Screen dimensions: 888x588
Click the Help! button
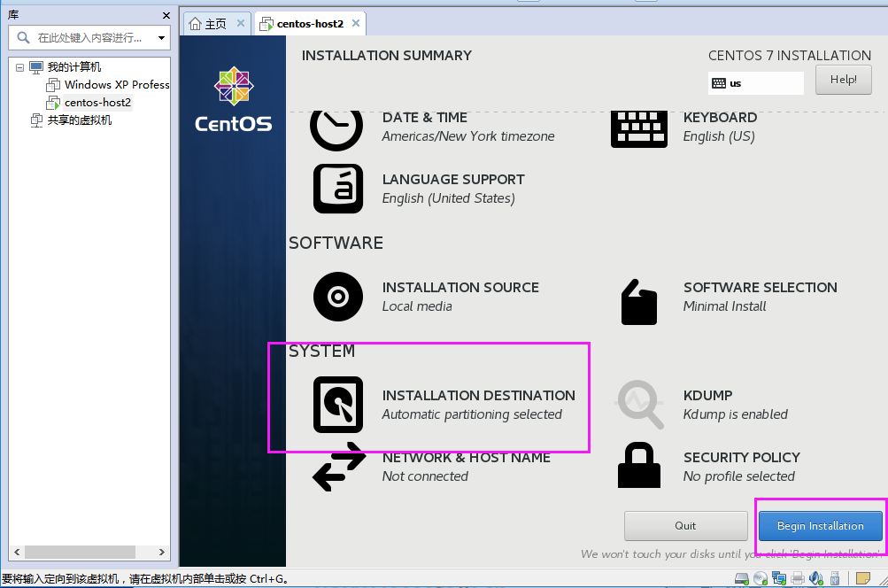(843, 80)
